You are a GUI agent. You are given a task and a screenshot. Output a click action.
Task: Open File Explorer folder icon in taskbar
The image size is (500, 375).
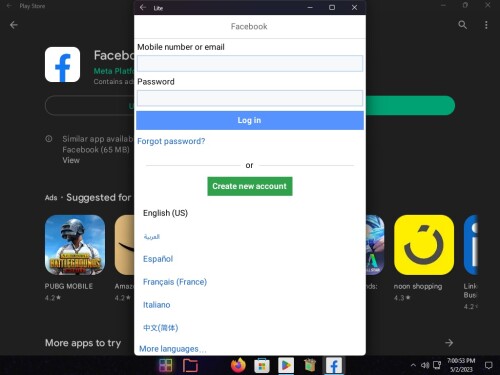pyautogui.click(x=190, y=366)
